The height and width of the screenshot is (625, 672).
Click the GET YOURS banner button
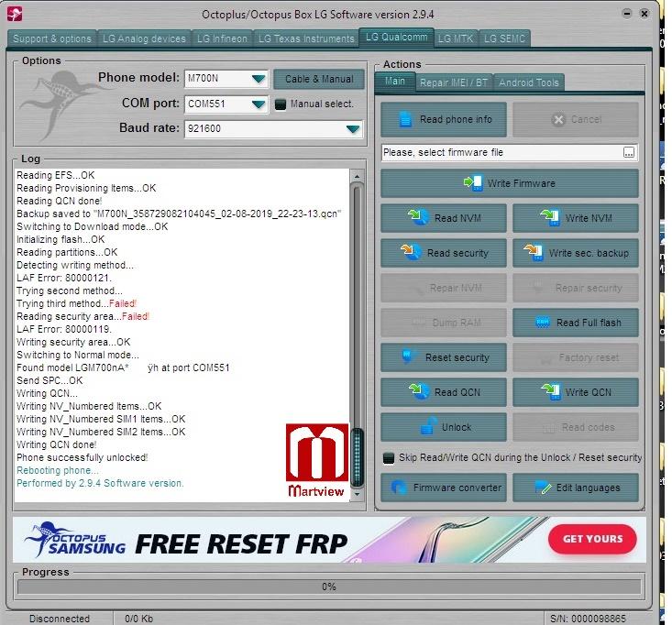click(x=592, y=539)
